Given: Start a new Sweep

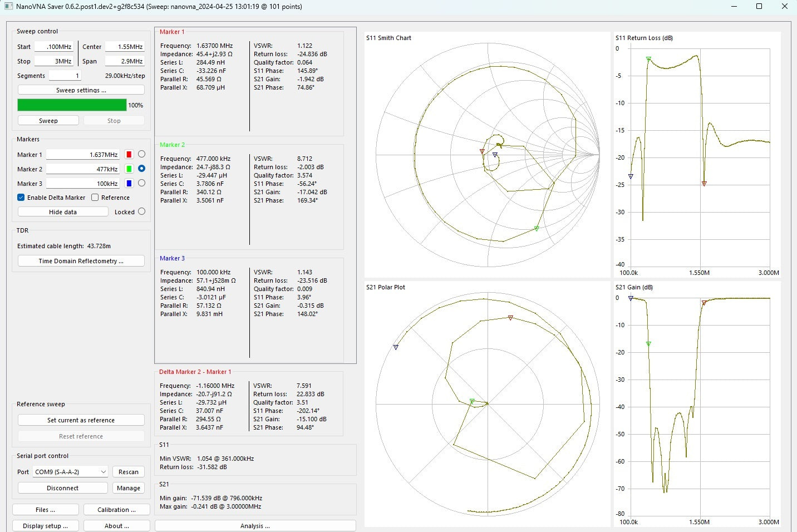Looking at the screenshot, I should click(48, 121).
